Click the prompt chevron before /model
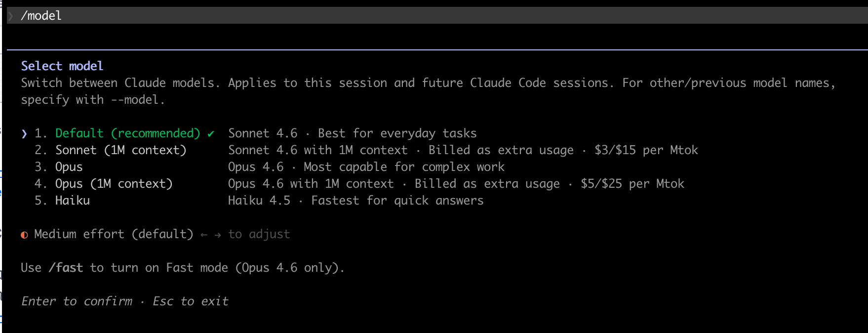Viewport: 868px width, 333px height. (10, 16)
